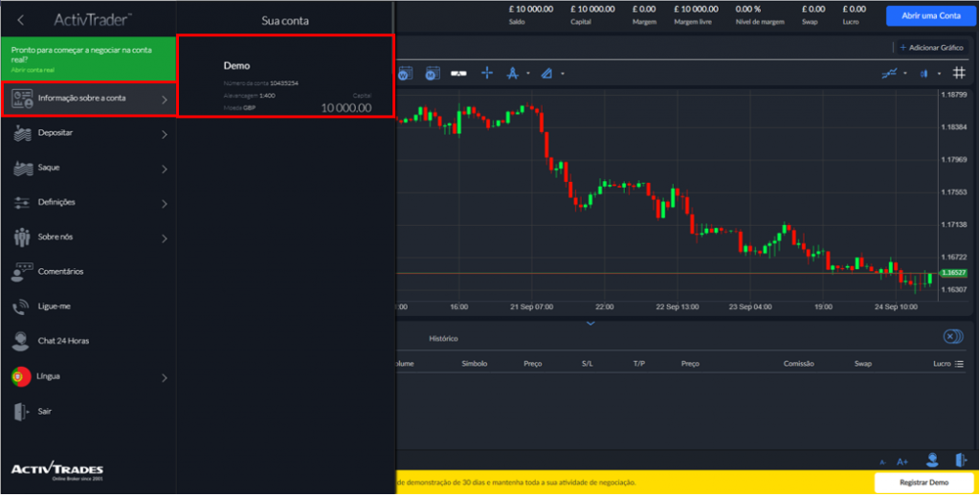Click the Swap column header in table

click(x=862, y=364)
